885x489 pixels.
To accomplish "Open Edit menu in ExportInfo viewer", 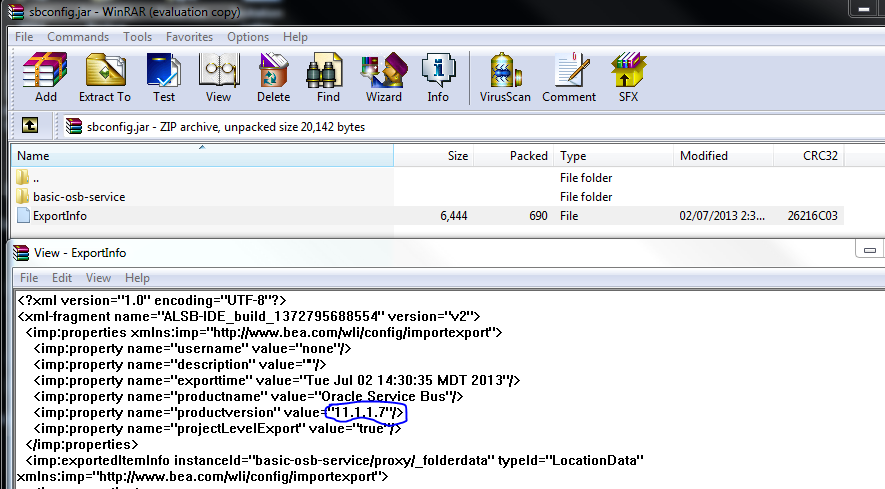I will pos(62,278).
